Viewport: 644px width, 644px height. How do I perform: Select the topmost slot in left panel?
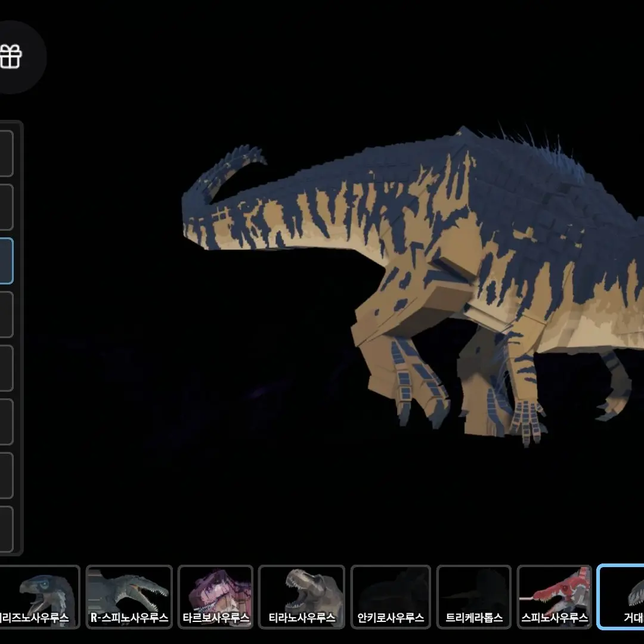6,154
